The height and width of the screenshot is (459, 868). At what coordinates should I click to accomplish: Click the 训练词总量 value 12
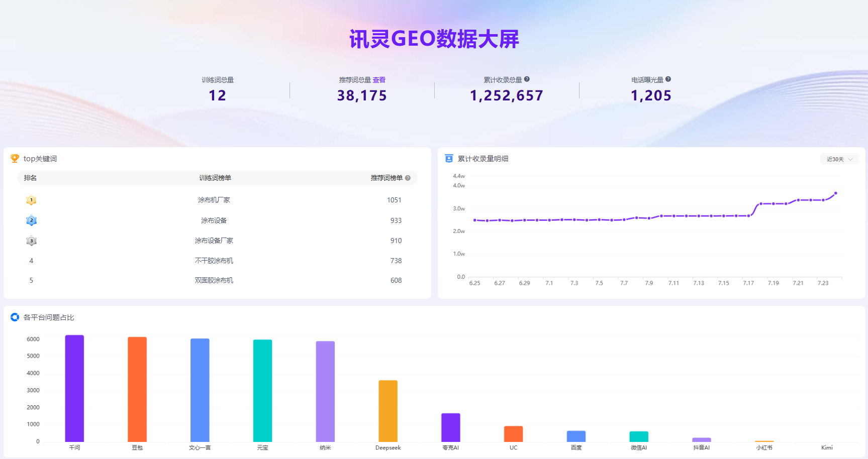pyautogui.click(x=218, y=95)
